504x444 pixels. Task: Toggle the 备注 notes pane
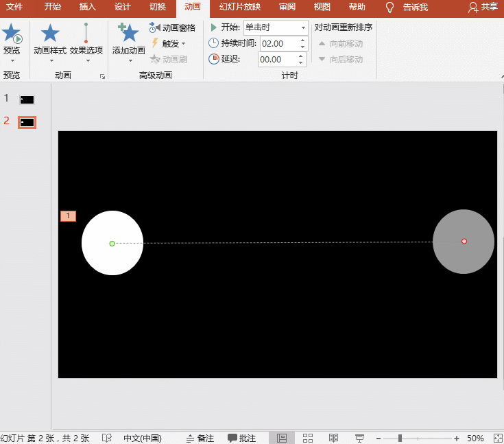(x=200, y=439)
